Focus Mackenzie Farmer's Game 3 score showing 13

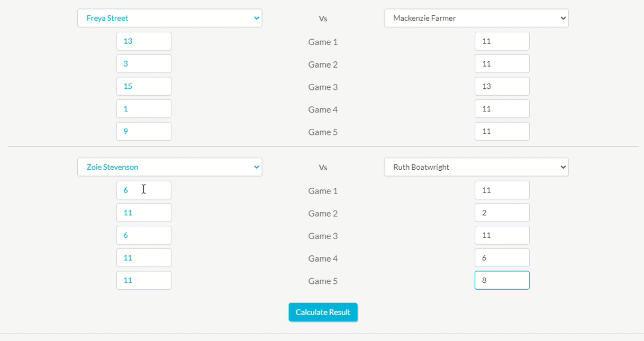pos(502,86)
